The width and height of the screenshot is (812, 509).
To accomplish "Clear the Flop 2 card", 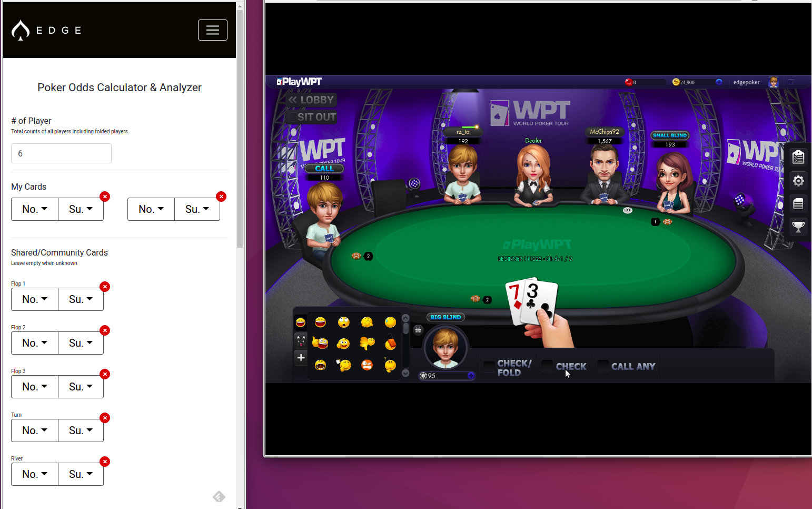I will pos(105,330).
